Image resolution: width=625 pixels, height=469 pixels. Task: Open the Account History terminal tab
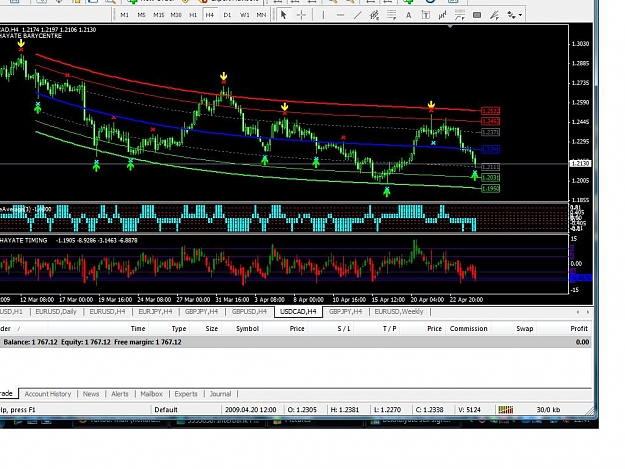click(48, 394)
